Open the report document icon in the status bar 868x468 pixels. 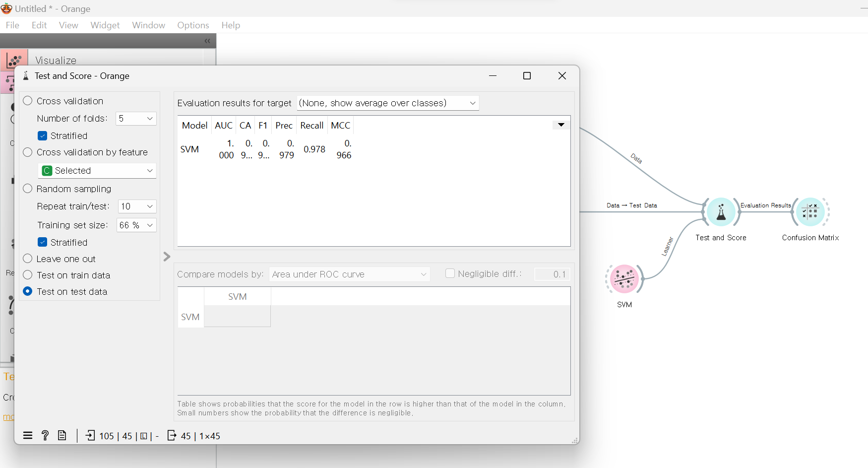tap(62, 436)
